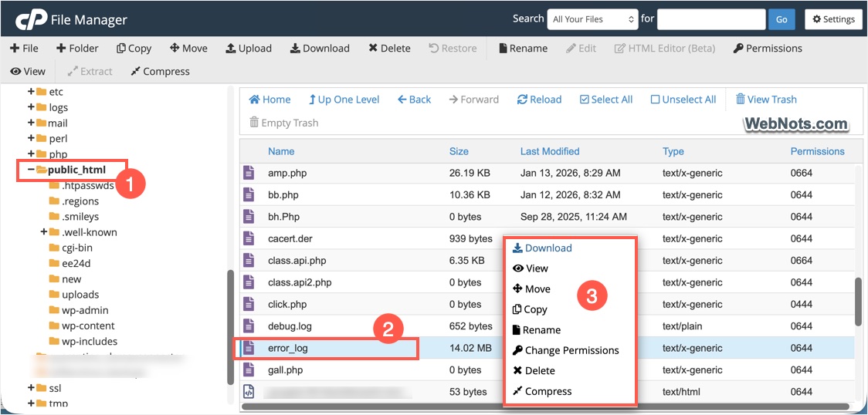Open the HTML Editor (Beta)
The height and width of the screenshot is (415, 868).
pos(665,49)
